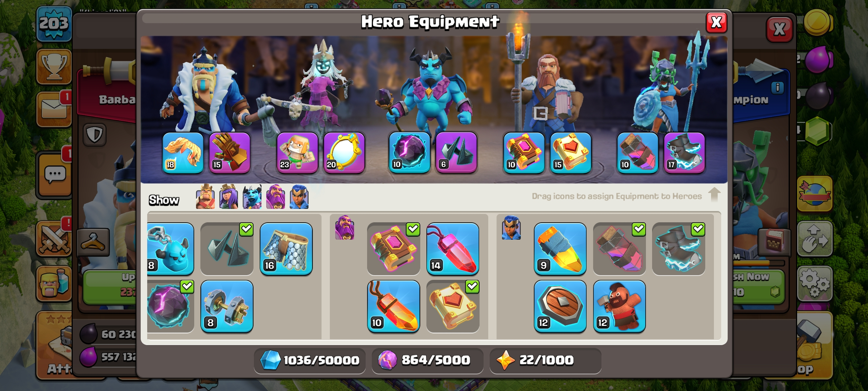The height and width of the screenshot is (391, 868).
Task: Select checked Eternal Tome in Warden list
Action: point(393,249)
